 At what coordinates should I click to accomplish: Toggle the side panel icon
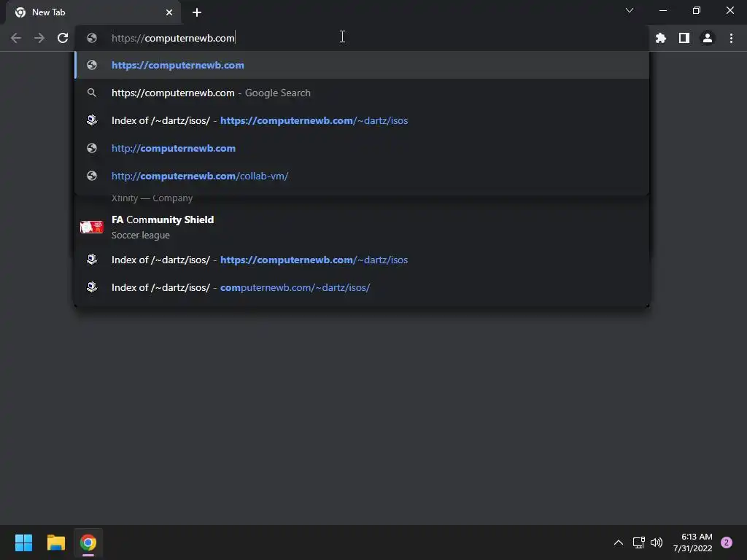pos(684,38)
